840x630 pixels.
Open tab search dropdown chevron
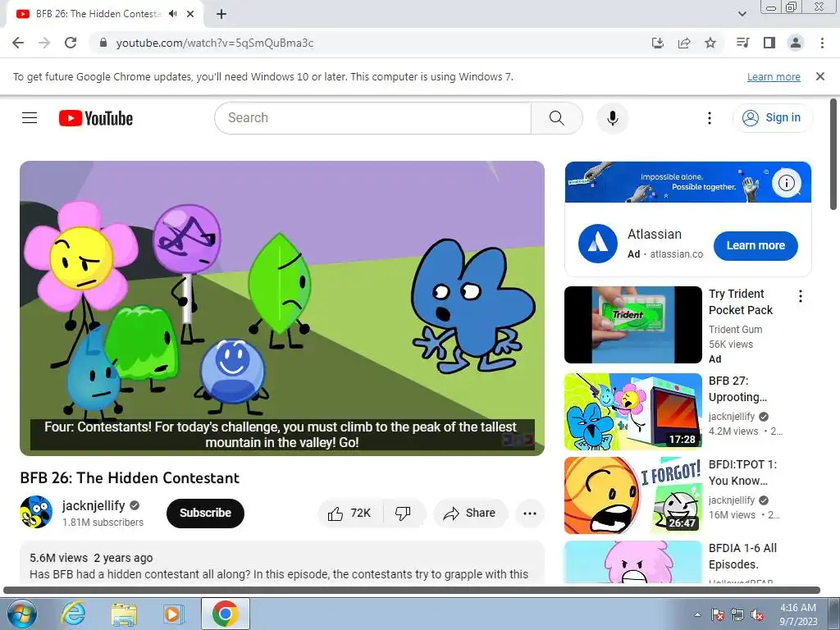pos(742,14)
